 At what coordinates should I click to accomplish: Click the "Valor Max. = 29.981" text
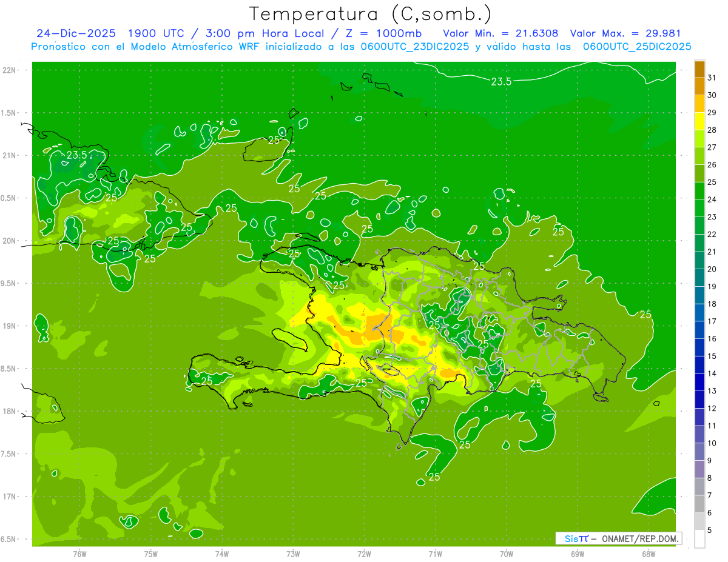(x=625, y=33)
